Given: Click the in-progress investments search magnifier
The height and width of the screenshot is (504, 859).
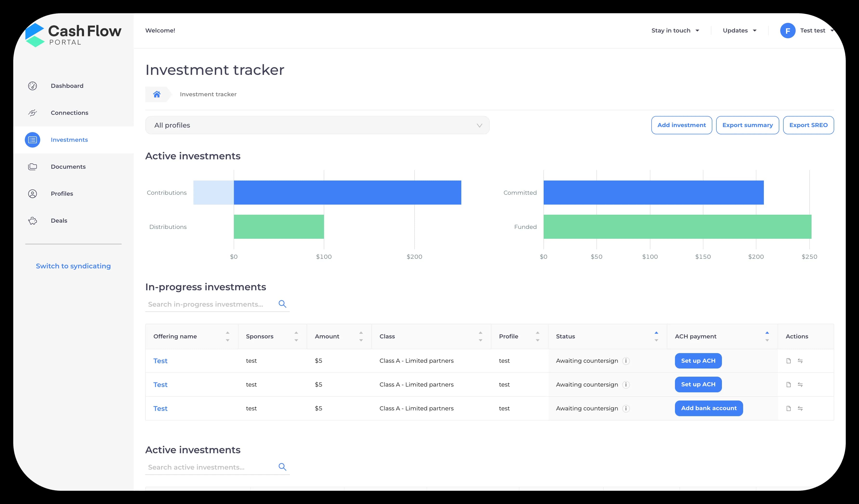Looking at the screenshot, I should click(x=282, y=304).
